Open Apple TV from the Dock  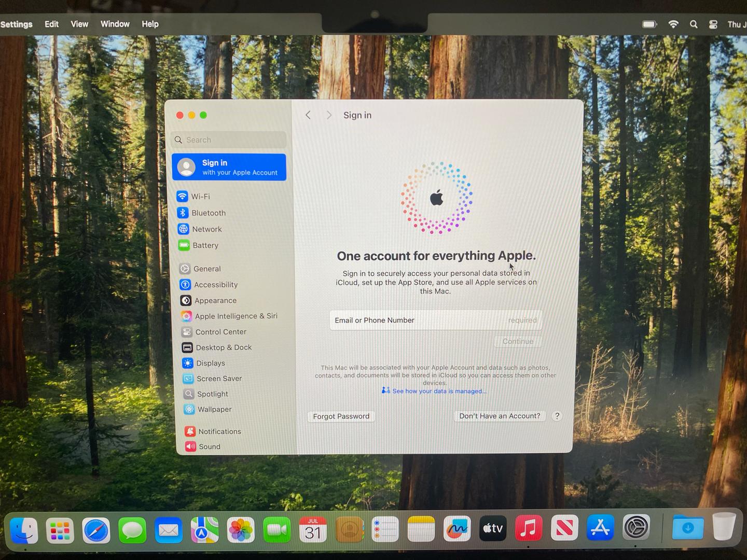coord(493,528)
